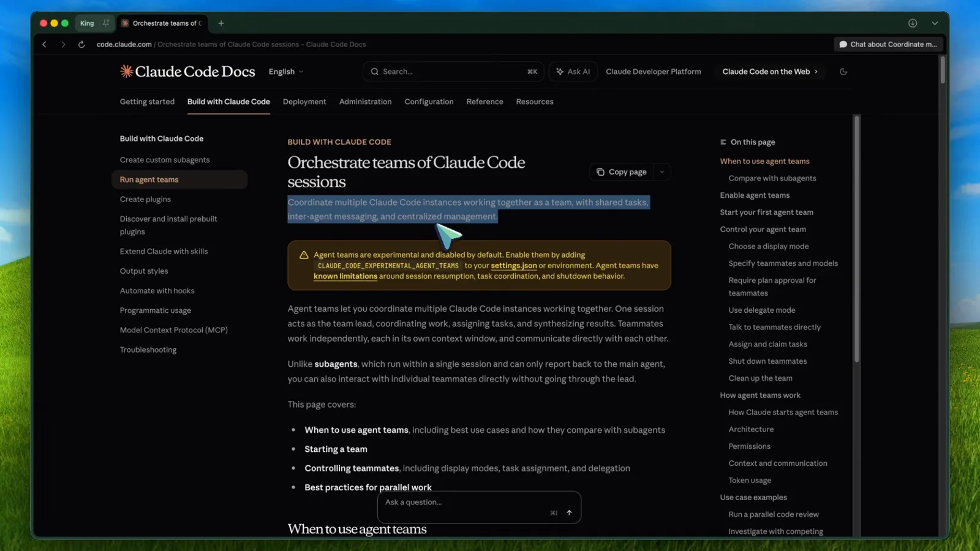
Task: Open the downloads icon in the tab bar
Action: click(913, 23)
